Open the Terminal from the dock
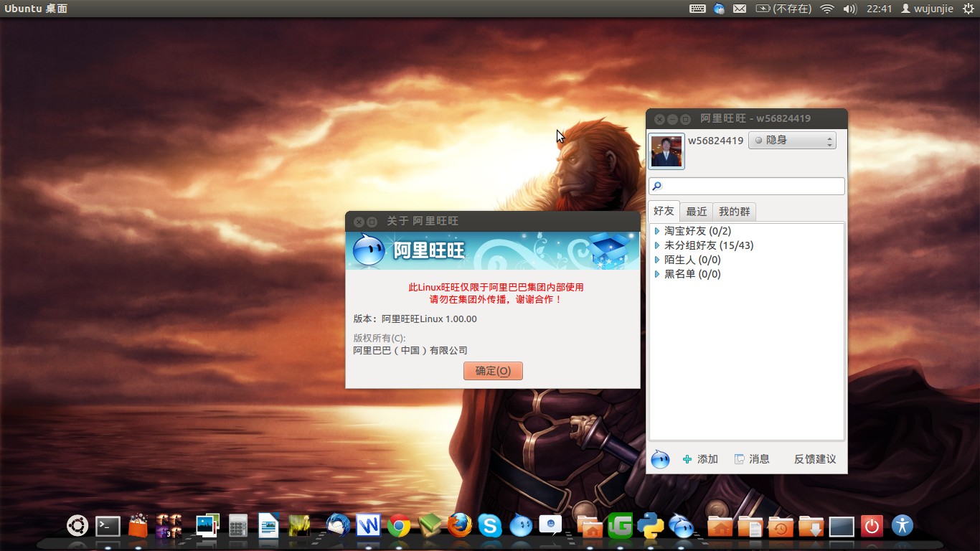The image size is (980, 551). pos(108,526)
